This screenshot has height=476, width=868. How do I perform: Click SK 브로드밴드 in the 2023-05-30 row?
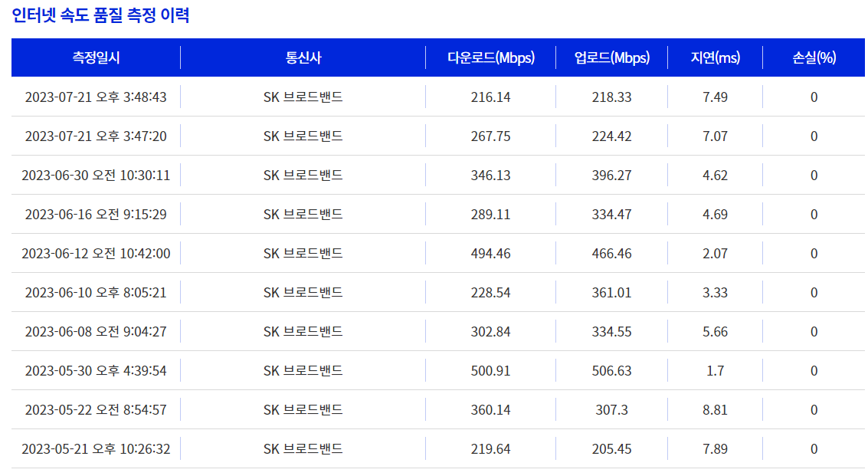click(303, 370)
